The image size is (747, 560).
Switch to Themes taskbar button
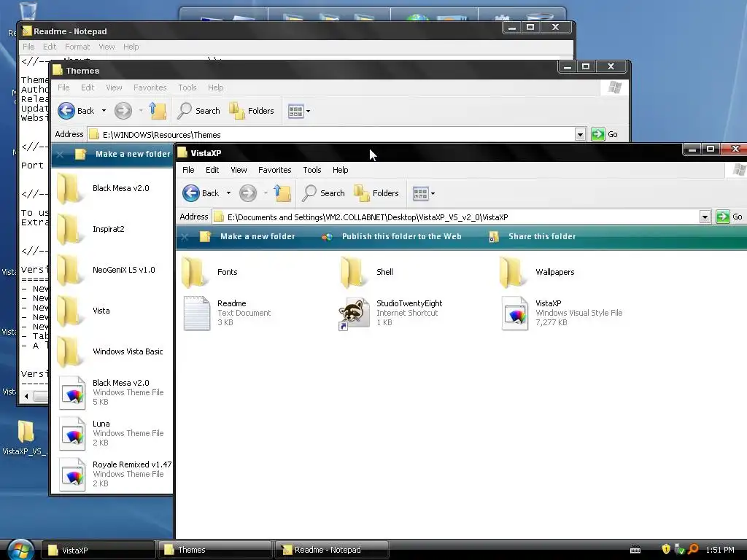click(x=215, y=550)
